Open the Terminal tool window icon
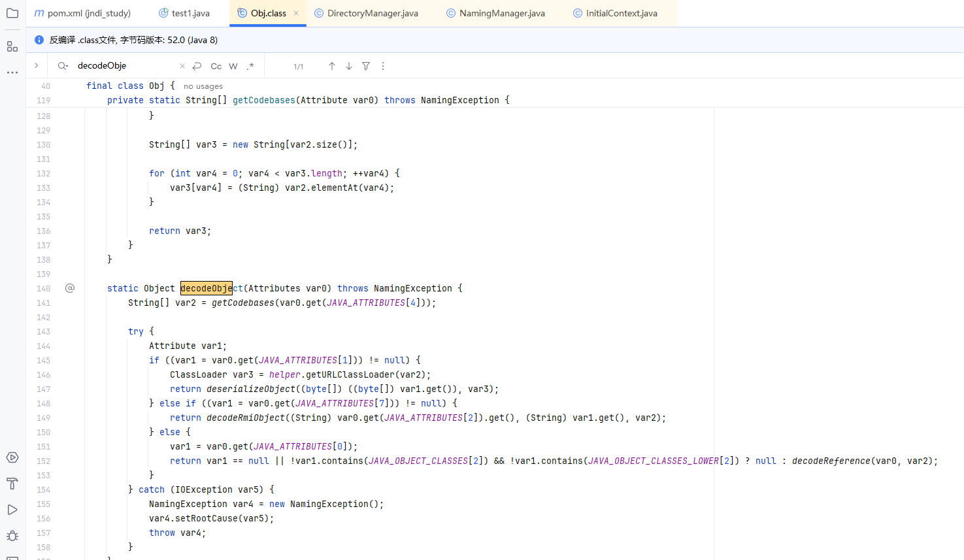 [x=12, y=557]
